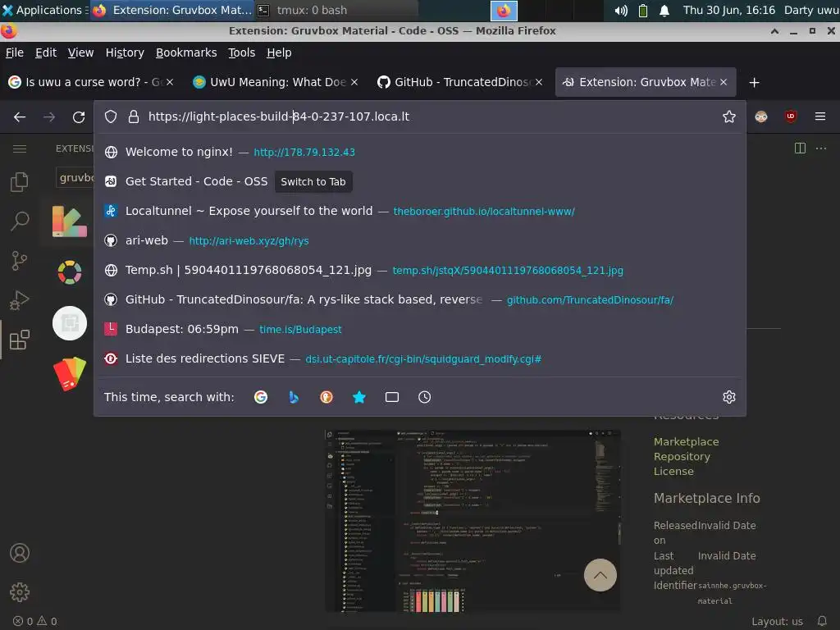
Task: Click the Switch to Tab button
Action: point(313,181)
